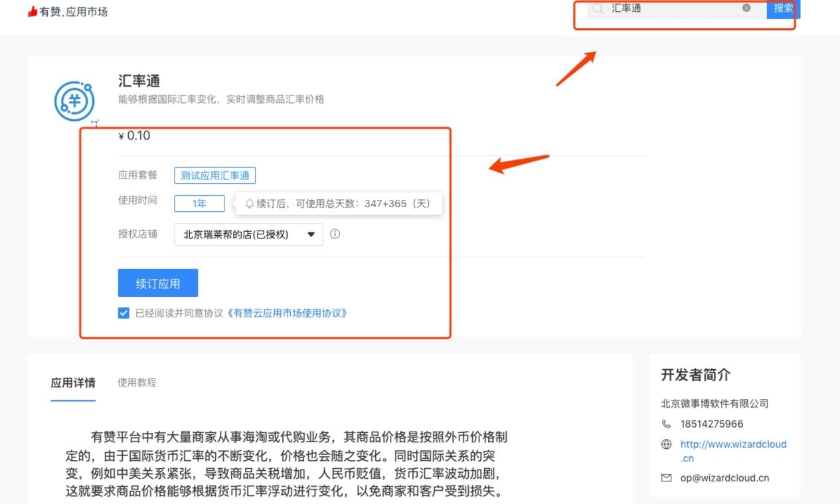The width and height of the screenshot is (840, 504).
Task: Uncheck the 已经阅读并同意协议 checkbox
Action: point(124,313)
